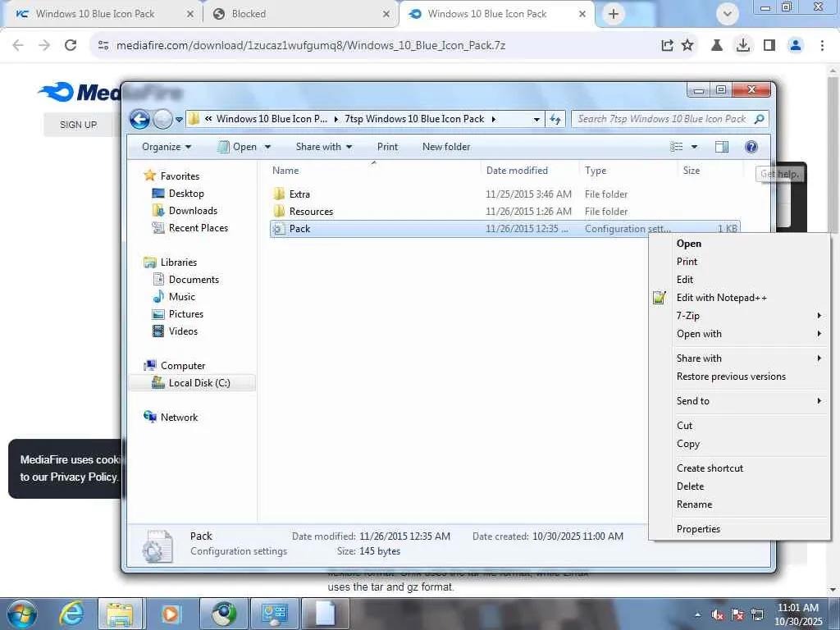Click the Pack configuration file icon
This screenshot has width=840, height=630.
[277, 229]
